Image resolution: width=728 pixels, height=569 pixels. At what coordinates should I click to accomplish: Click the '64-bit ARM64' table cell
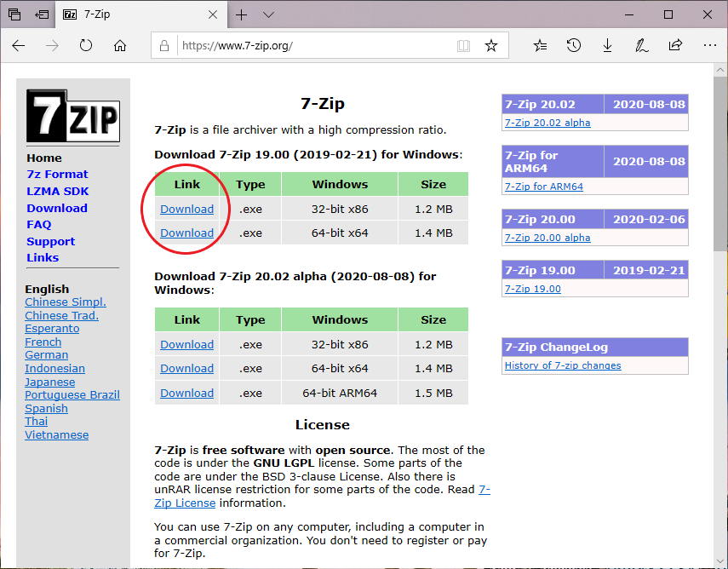[x=340, y=393]
